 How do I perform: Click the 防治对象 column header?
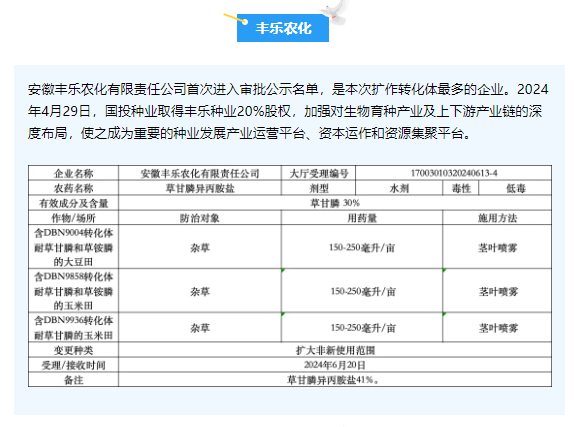click(200, 218)
